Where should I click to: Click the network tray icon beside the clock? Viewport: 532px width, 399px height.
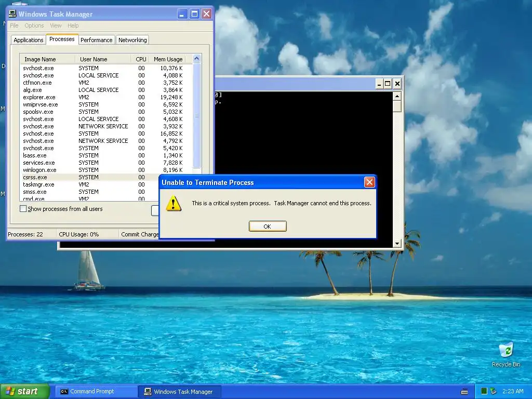coord(494,391)
